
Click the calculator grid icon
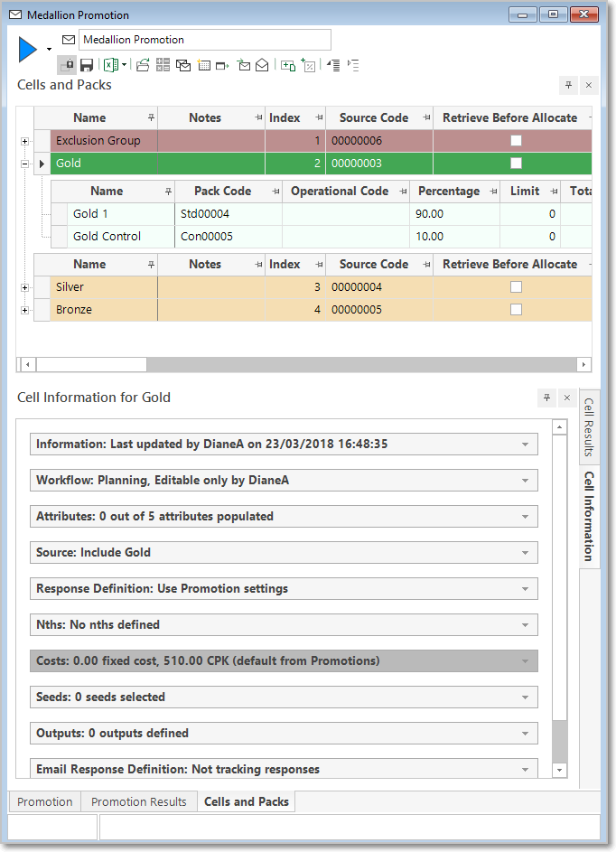(163, 65)
